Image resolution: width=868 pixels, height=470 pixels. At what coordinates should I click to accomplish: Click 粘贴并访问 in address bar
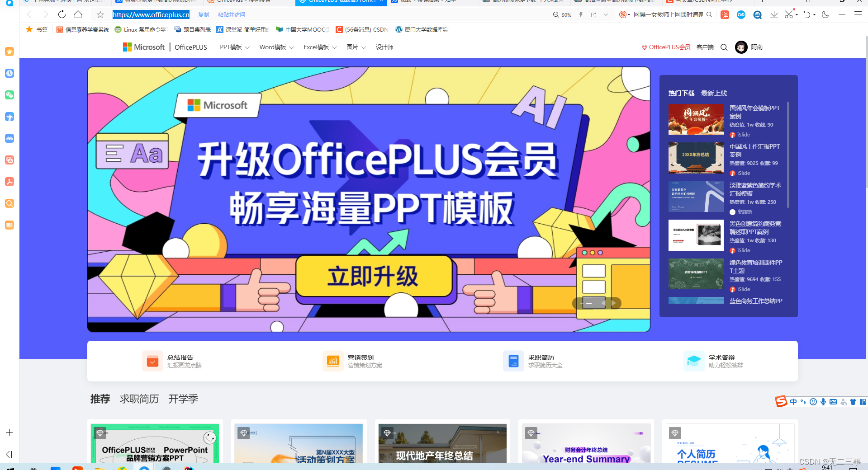[x=232, y=15]
